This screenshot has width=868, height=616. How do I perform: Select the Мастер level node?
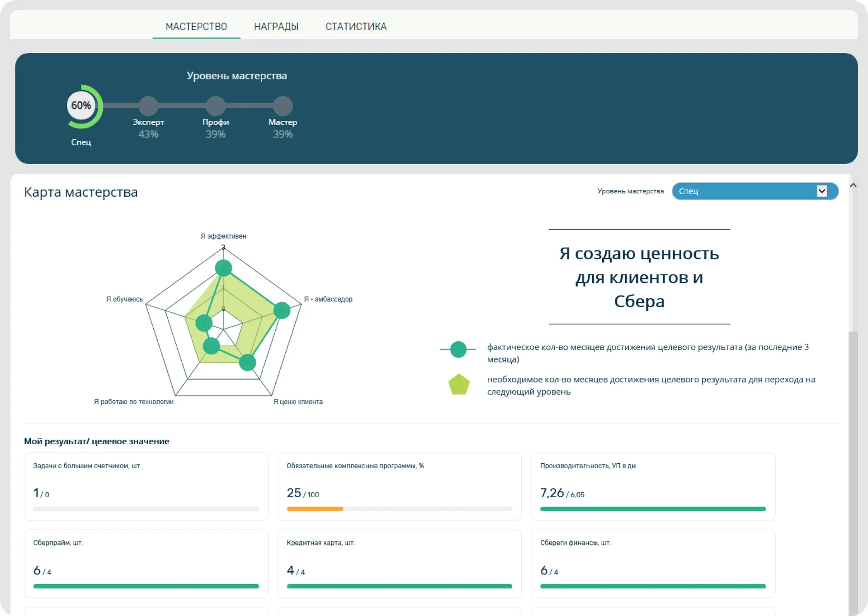tap(283, 106)
